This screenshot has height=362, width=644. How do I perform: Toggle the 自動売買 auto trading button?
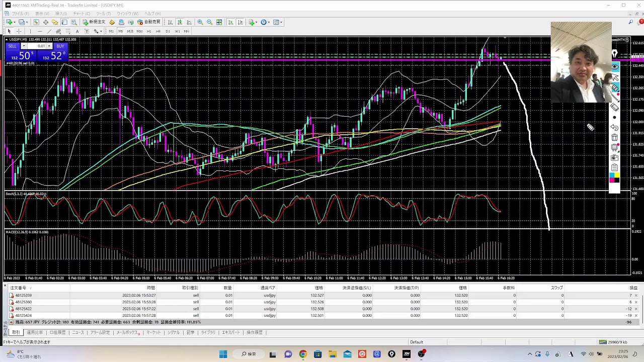pyautogui.click(x=148, y=22)
